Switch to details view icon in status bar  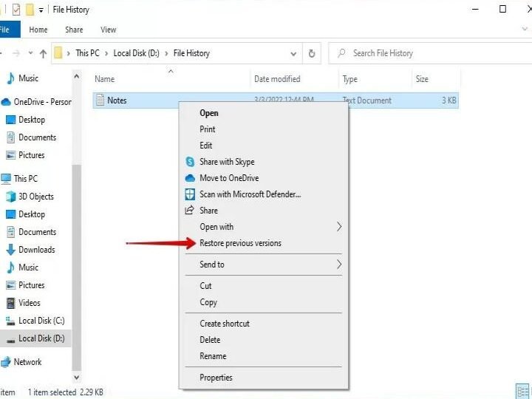[522, 391]
